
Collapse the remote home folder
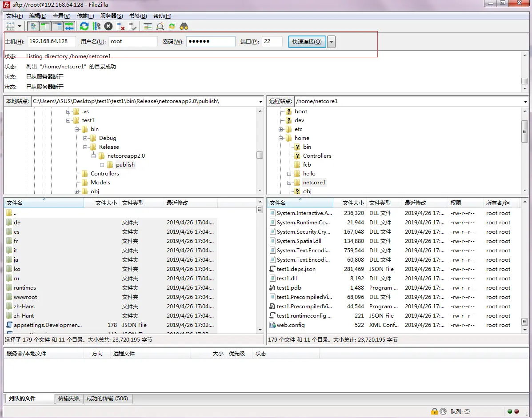[x=280, y=138]
